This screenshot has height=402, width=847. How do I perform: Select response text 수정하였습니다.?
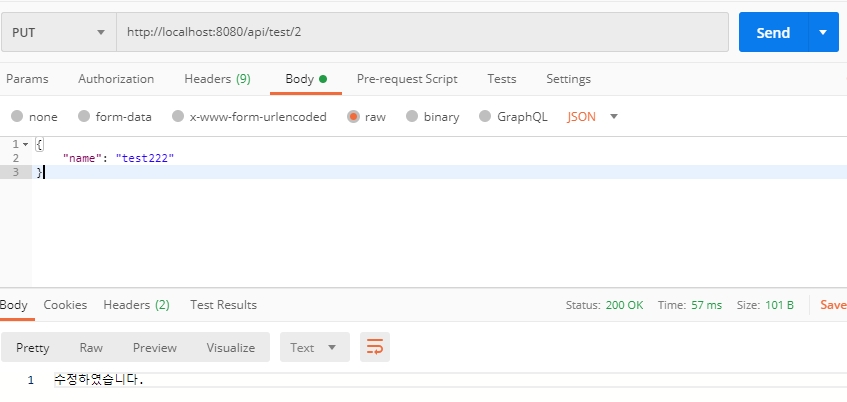[x=99, y=380]
